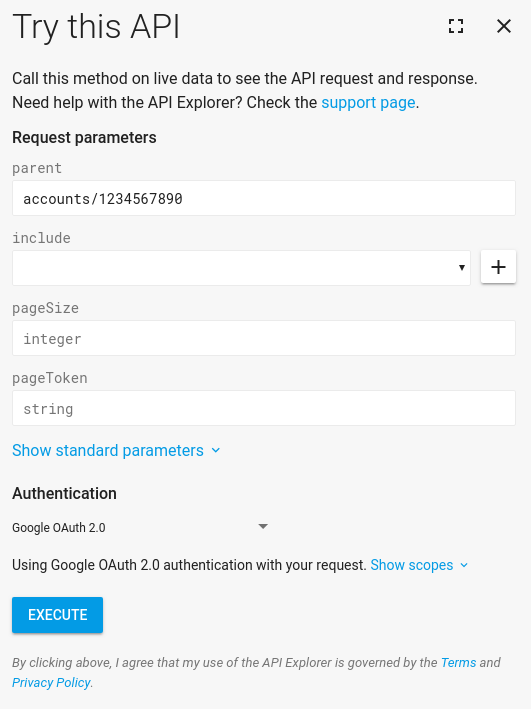Click the arrow of the include dropdown
Image resolution: width=531 pixels, height=709 pixels.
coord(462,268)
